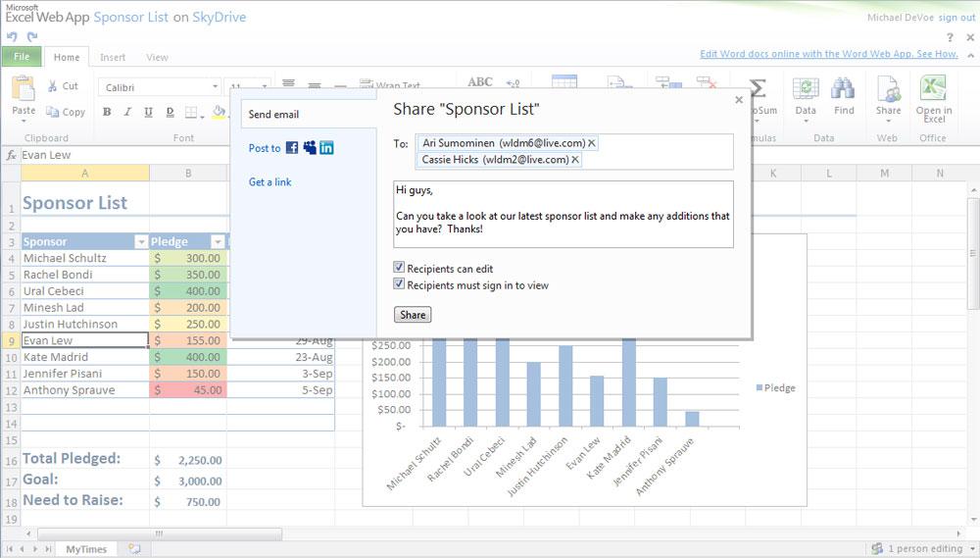Select Get a link option

pos(270,182)
